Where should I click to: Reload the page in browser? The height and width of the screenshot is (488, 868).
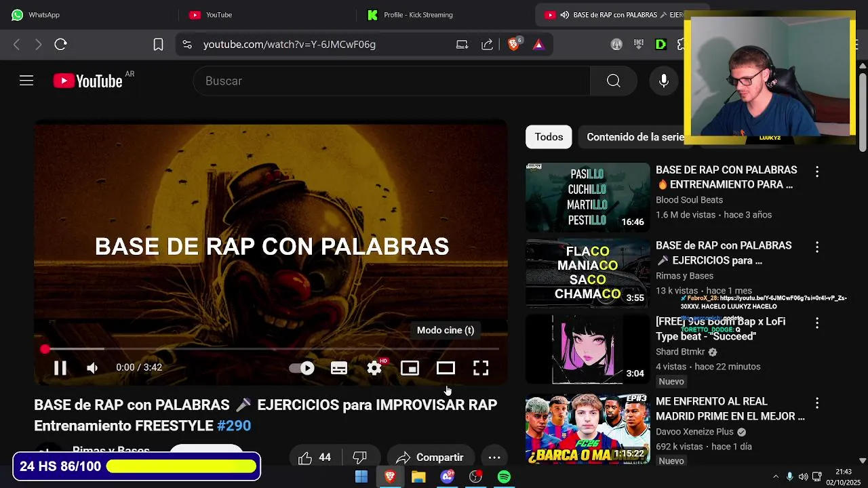[61, 44]
